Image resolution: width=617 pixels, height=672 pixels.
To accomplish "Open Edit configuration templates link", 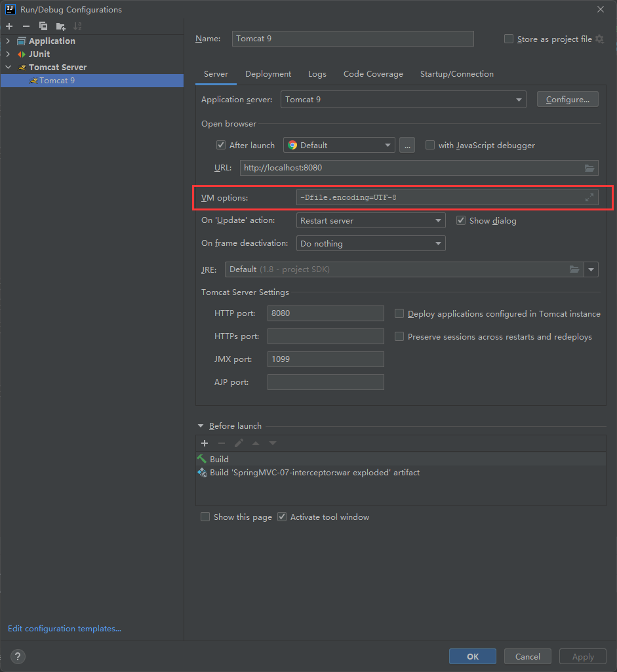I will (x=64, y=628).
